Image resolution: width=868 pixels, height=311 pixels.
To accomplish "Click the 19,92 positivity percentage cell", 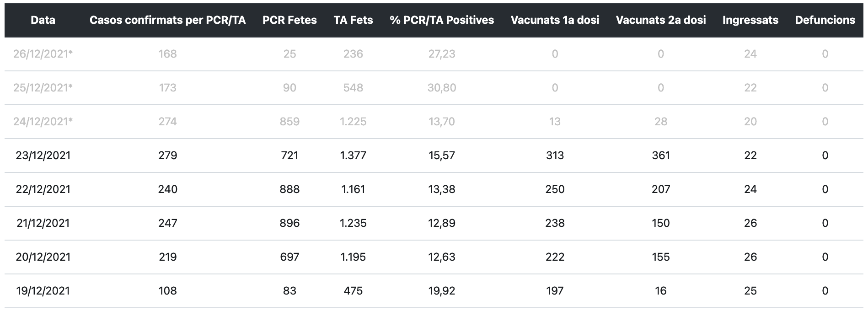I will [442, 291].
